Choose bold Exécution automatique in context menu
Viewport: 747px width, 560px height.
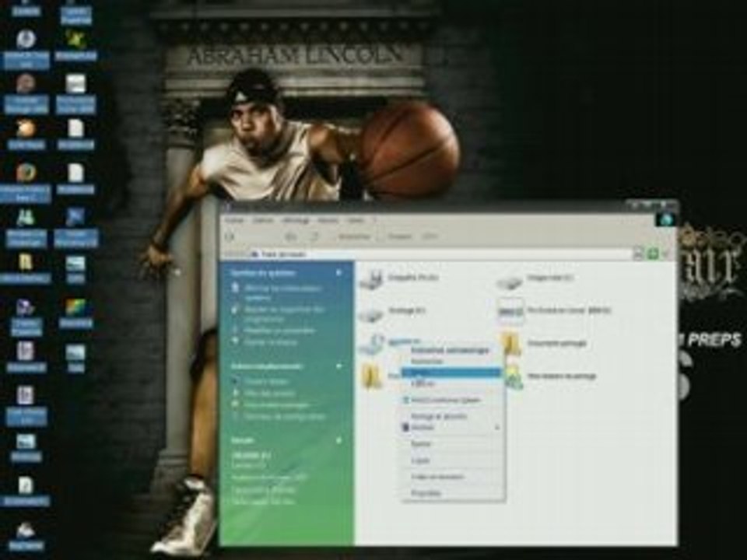click(450, 351)
